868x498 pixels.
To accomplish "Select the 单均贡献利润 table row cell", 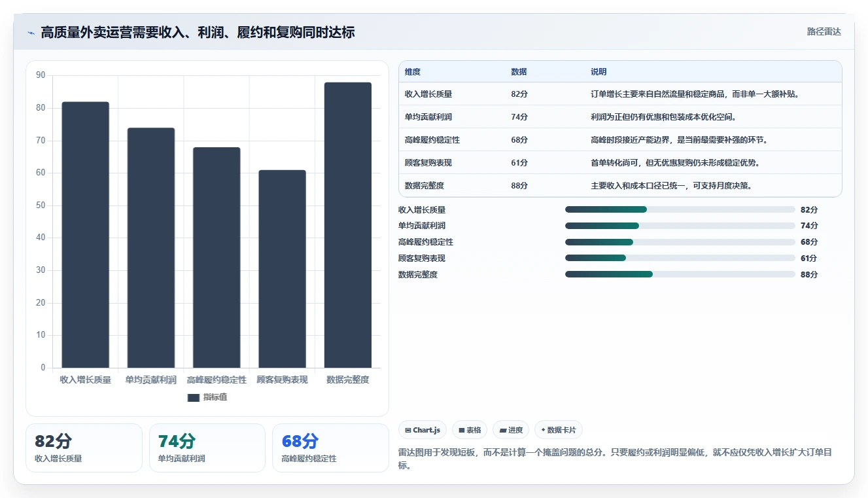I will click(428, 117).
